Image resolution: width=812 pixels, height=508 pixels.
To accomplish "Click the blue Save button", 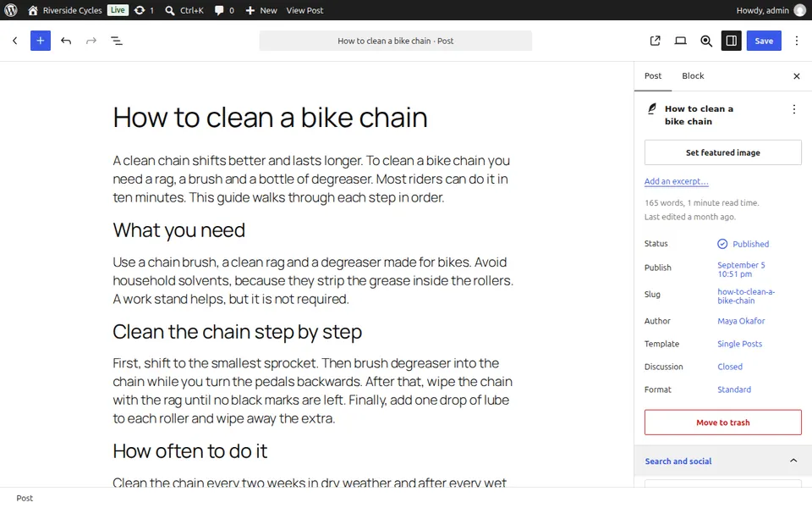I will click(764, 41).
